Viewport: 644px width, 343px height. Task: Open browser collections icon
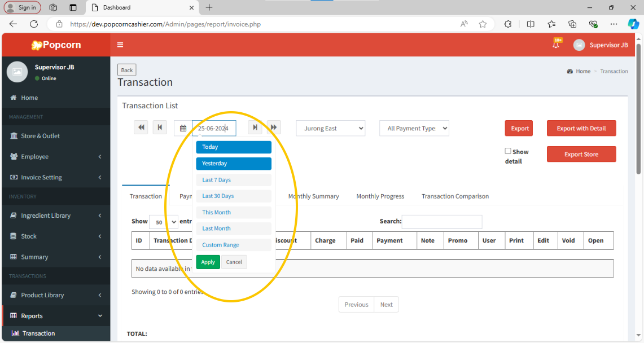572,24
